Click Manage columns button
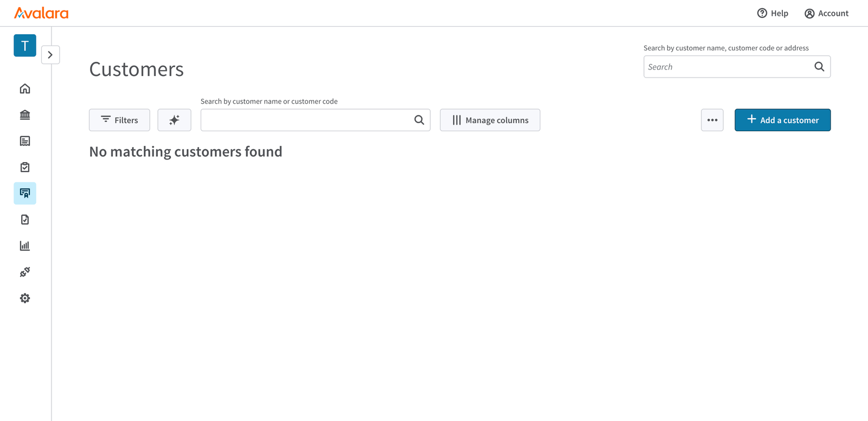This screenshot has width=868, height=421. (x=490, y=120)
